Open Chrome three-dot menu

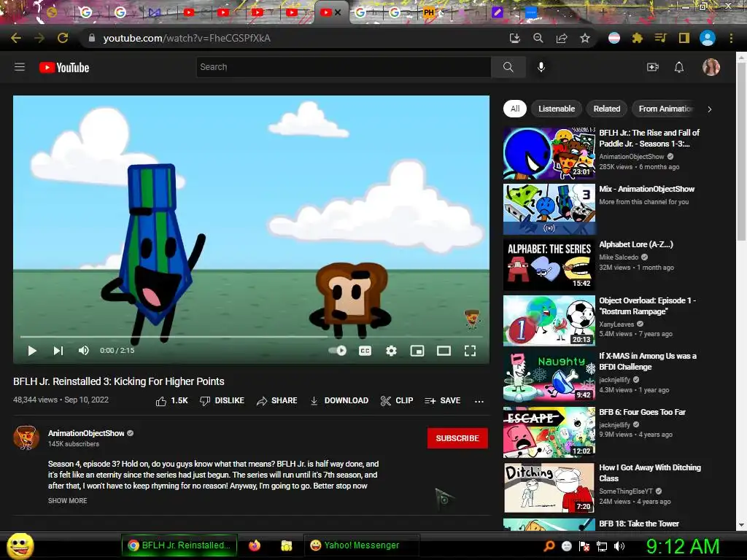point(731,38)
